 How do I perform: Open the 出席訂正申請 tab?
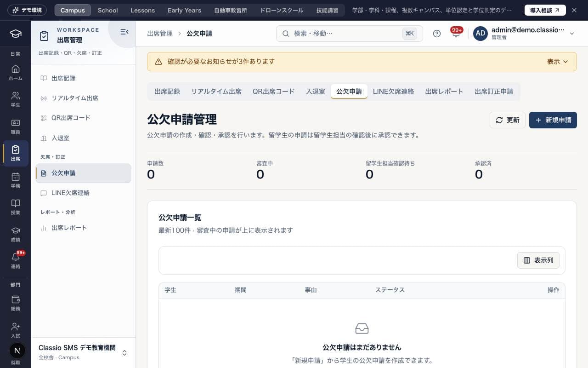pyautogui.click(x=494, y=91)
